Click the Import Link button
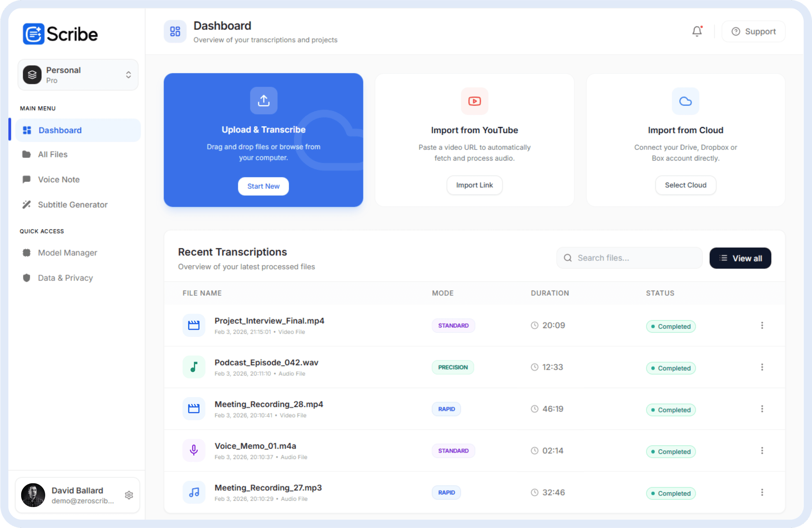Screen dimensions: 812x528 pos(474,185)
